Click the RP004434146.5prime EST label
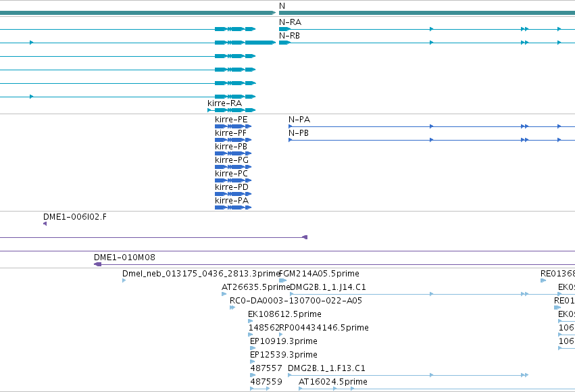575x392 pixels. coord(324,328)
